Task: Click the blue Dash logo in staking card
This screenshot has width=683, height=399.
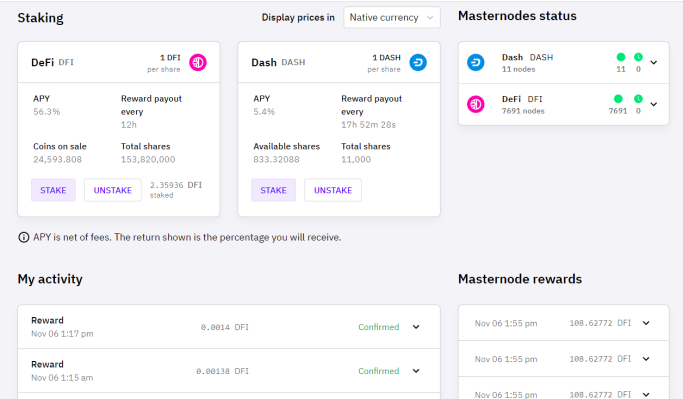Action: 418,62
